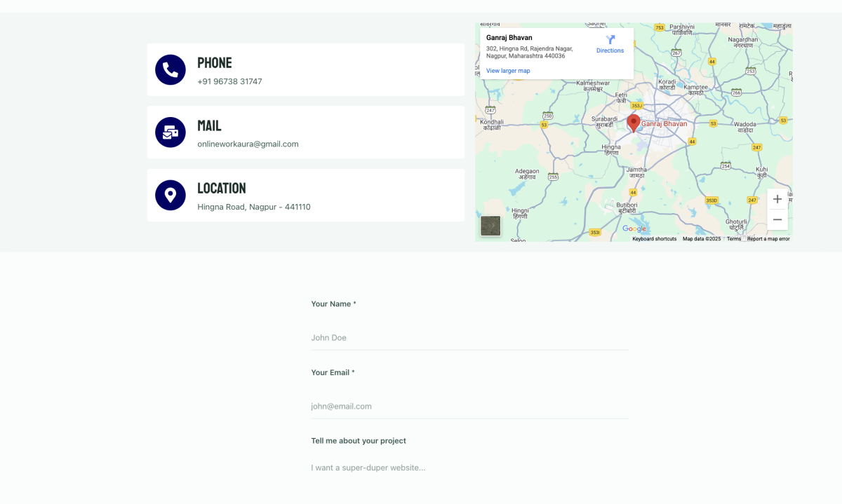This screenshot has width=842, height=504.
Task: Zoom in on the map
Action: (x=777, y=199)
